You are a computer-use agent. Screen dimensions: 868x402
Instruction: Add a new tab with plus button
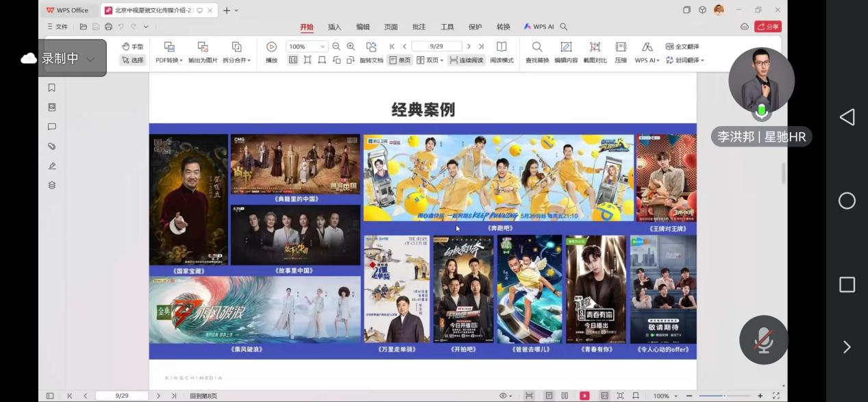click(226, 10)
